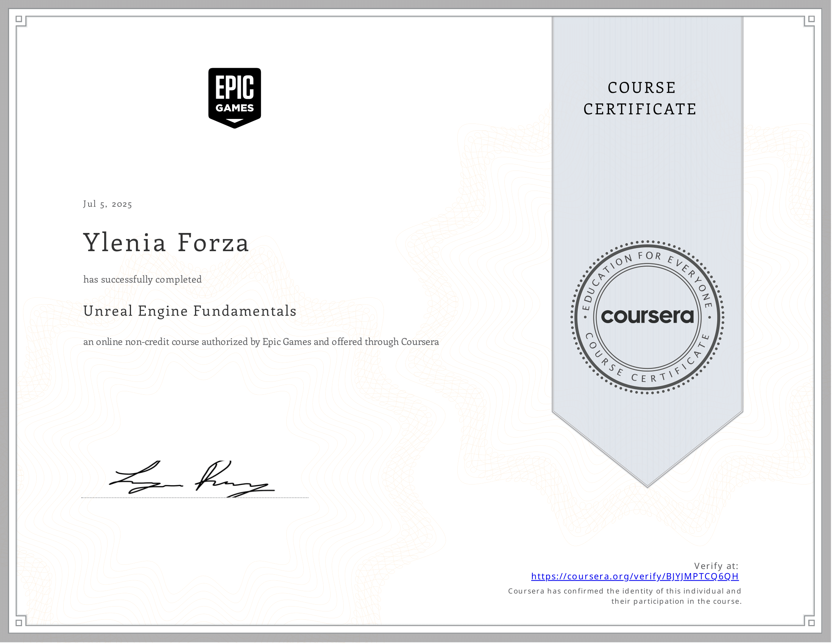Select the Unreal Engine Fundamentals course title
The width and height of the screenshot is (833, 644).
[x=190, y=311]
